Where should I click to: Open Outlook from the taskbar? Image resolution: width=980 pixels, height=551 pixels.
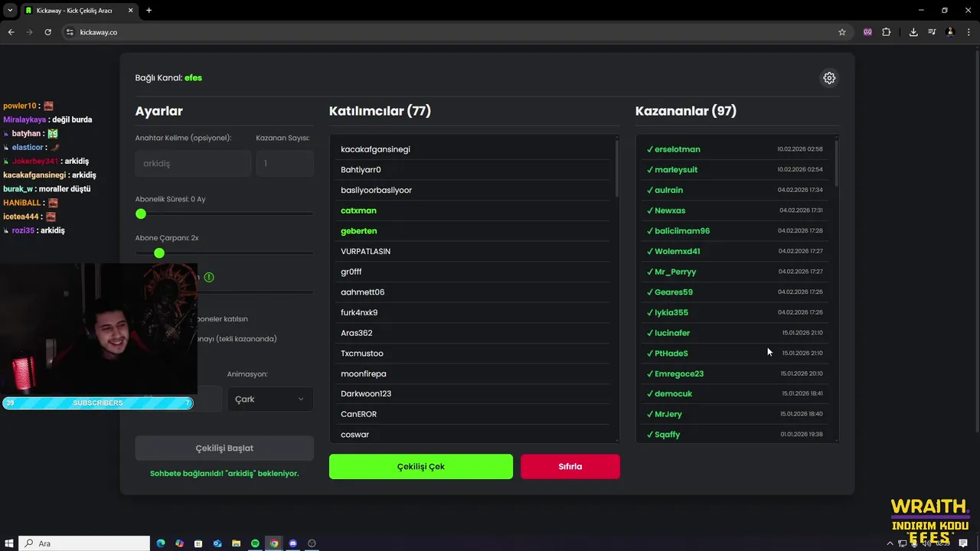click(x=217, y=543)
